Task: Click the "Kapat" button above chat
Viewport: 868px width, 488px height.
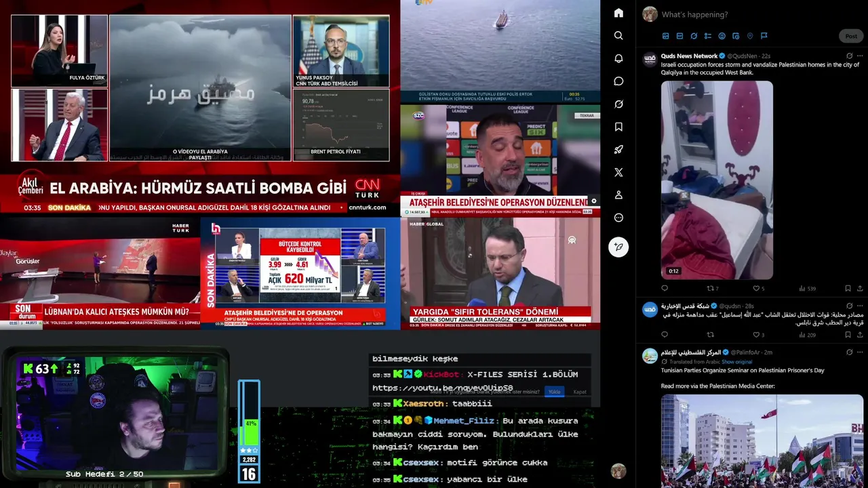Action: tap(580, 392)
